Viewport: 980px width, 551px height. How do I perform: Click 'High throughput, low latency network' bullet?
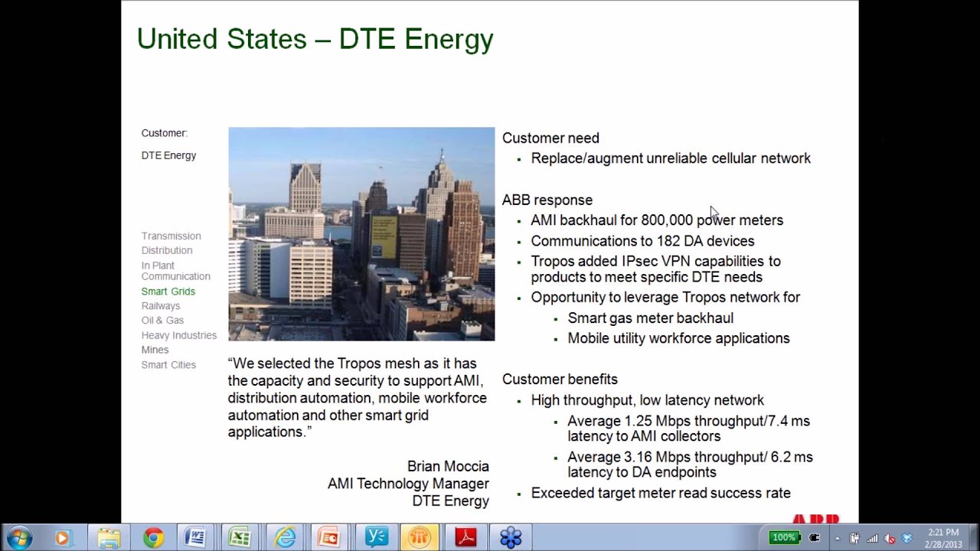[x=647, y=400]
